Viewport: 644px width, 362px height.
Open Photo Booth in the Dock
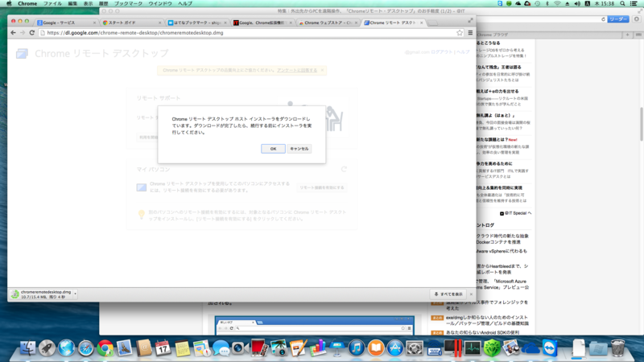258,348
